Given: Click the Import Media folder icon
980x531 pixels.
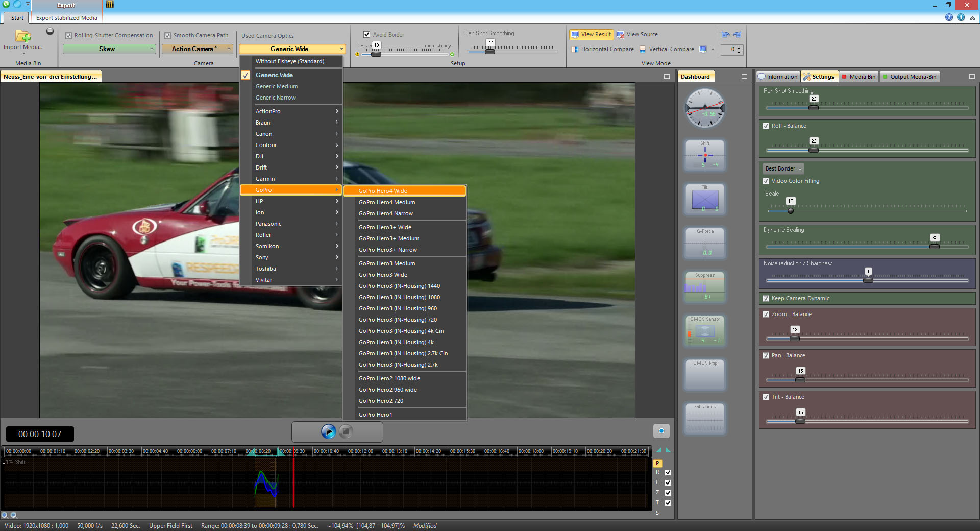Looking at the screenshot, I should pos(22,36).
